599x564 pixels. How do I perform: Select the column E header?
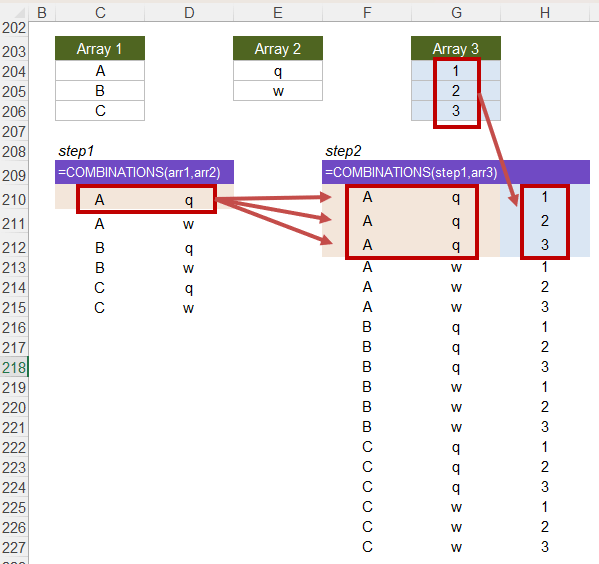[278, 13]
